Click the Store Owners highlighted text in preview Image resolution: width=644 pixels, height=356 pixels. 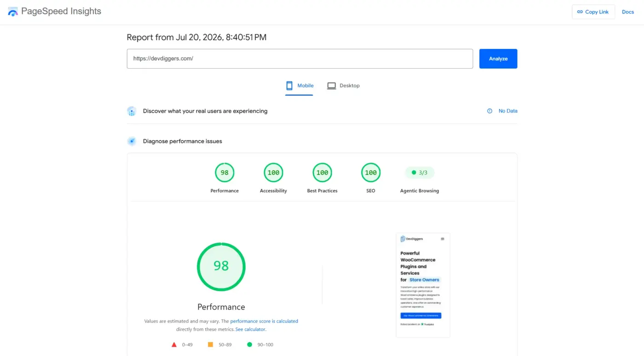click(424, 280)
